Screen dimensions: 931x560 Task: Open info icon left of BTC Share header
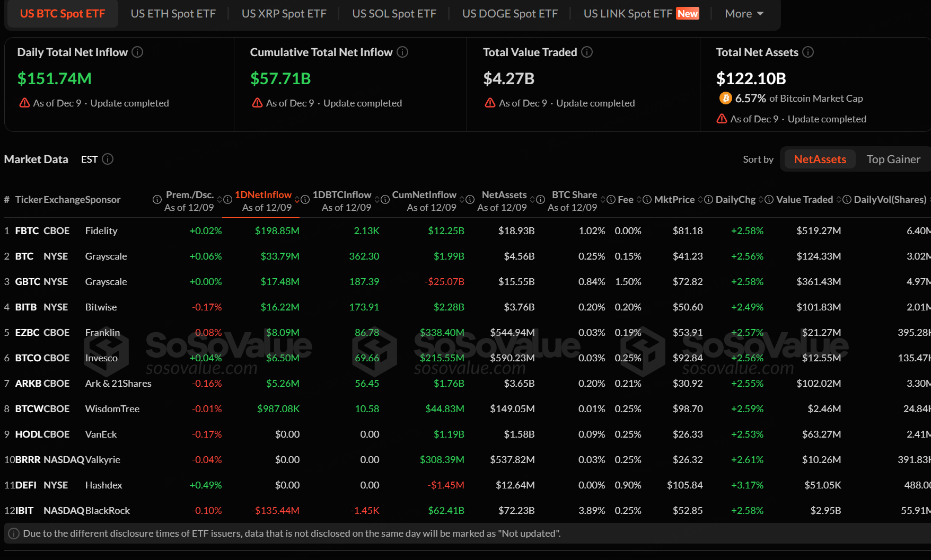click(x=540, y=200)
